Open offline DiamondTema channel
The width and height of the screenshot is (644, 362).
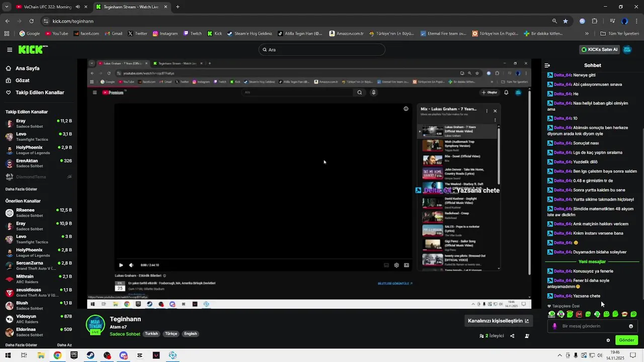click(x=39, y=177)
